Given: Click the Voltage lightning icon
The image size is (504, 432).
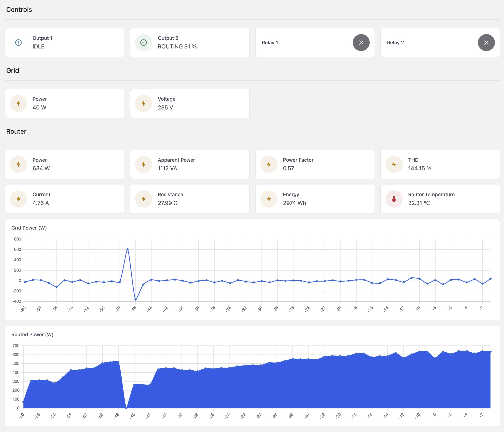Looking at the screenshot, I should coord(144,103).
